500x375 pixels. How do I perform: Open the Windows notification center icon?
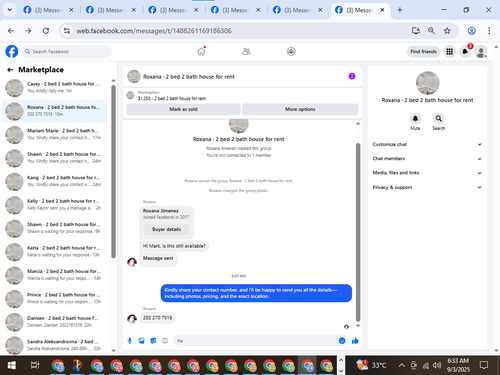(483, 365)
